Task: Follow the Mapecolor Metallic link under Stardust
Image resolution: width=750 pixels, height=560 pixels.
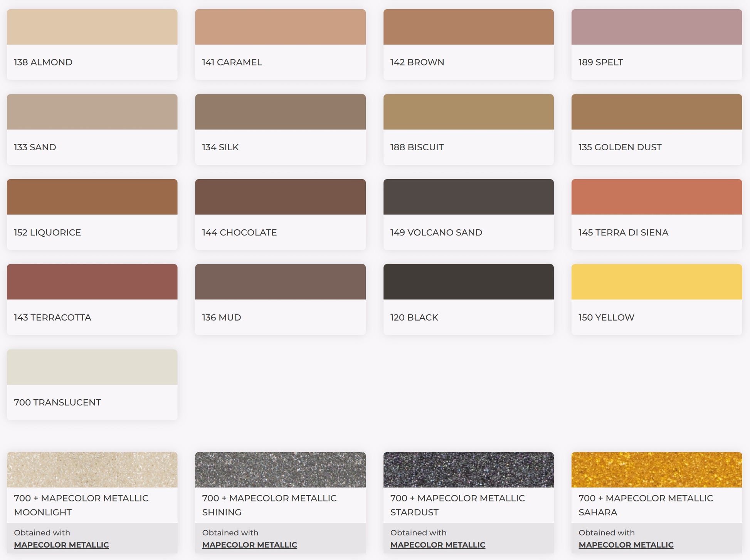Action: (x=438, y=545)
